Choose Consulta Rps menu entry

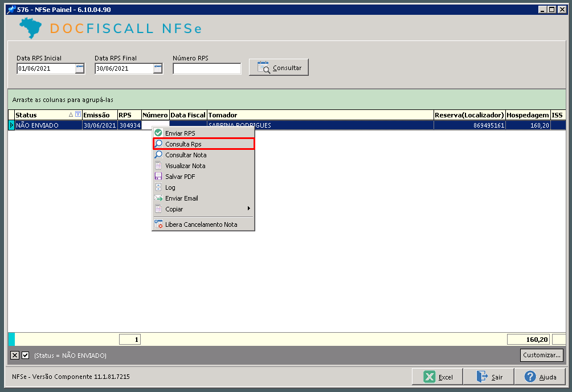coord(203,144)
